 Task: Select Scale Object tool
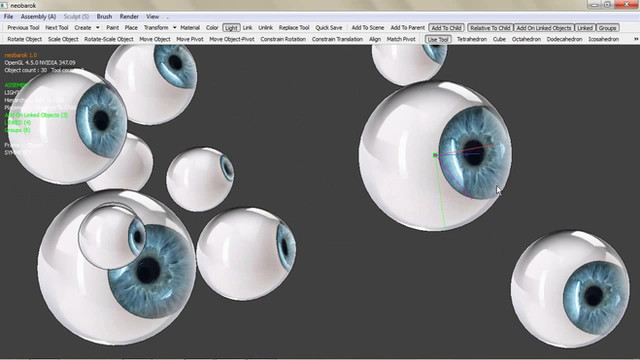(63, 39)
